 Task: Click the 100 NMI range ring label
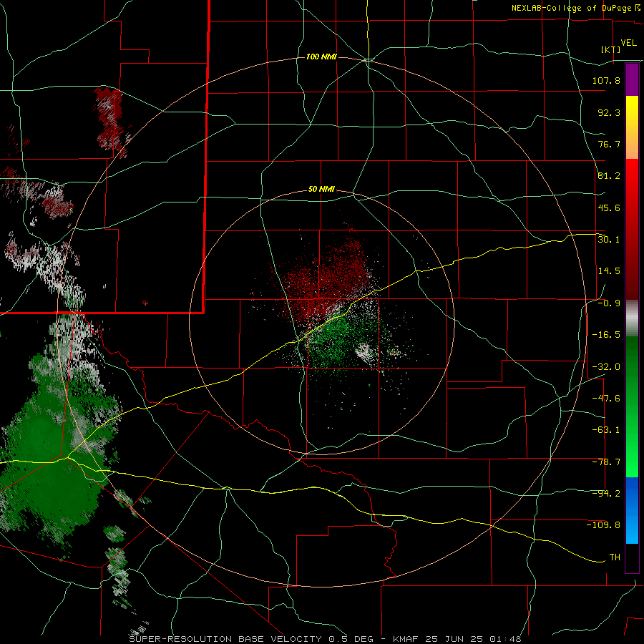[x=321, y=57]
